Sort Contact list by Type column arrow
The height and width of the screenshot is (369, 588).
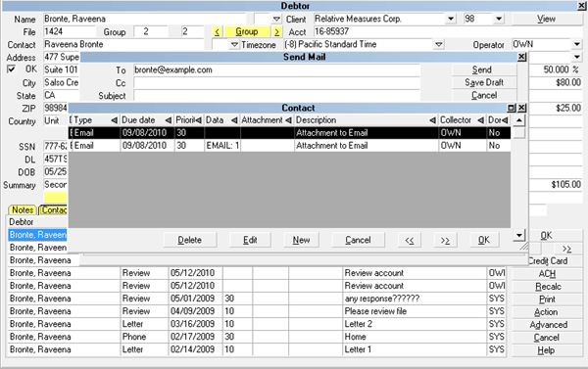[115, 120]
